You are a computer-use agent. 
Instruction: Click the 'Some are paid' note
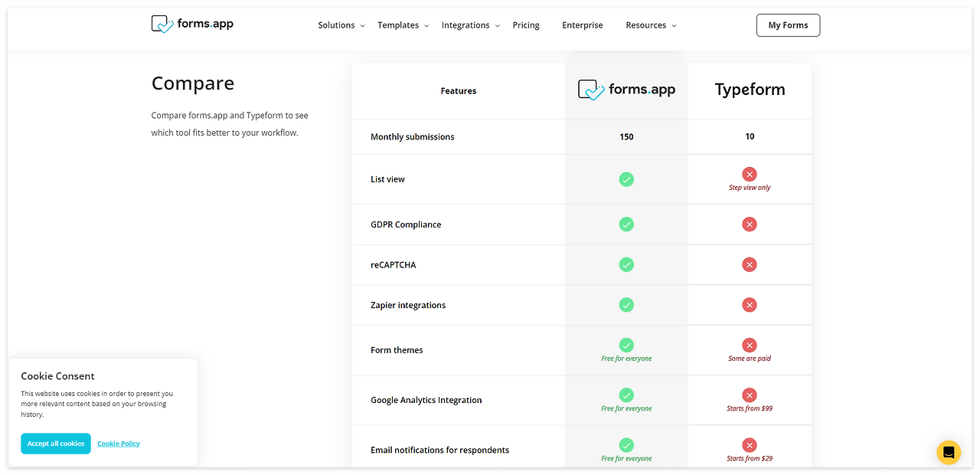tap(750, 359)
